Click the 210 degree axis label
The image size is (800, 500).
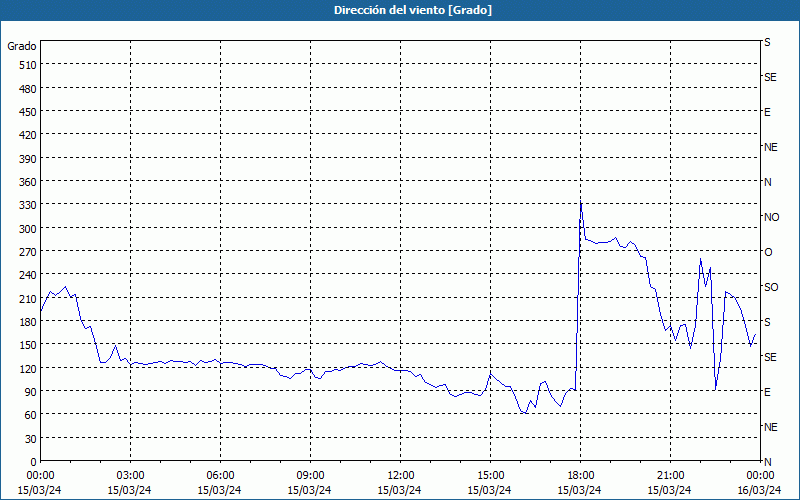point(28,299)
